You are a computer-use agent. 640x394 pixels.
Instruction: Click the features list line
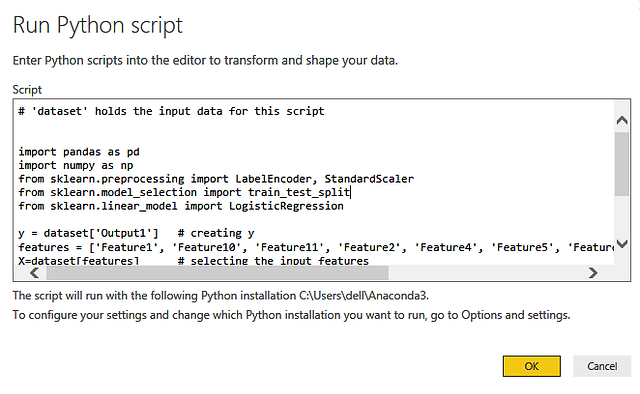pyautogui.click(x=316, y=247)
